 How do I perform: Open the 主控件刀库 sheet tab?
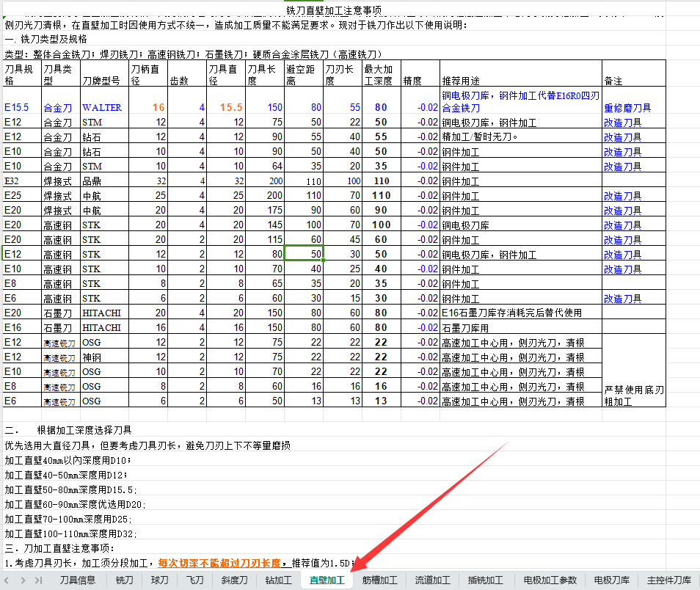tap(668, 580)
